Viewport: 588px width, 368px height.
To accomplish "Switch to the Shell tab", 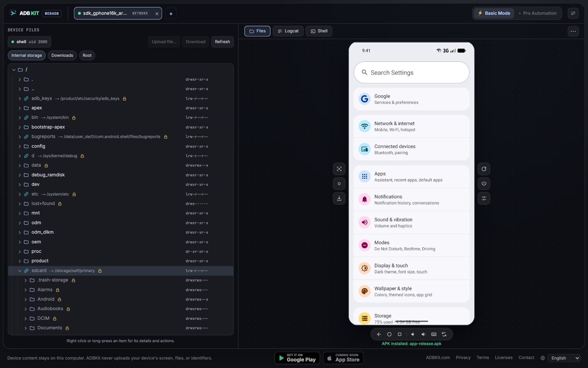I will [x=319, y=31].
